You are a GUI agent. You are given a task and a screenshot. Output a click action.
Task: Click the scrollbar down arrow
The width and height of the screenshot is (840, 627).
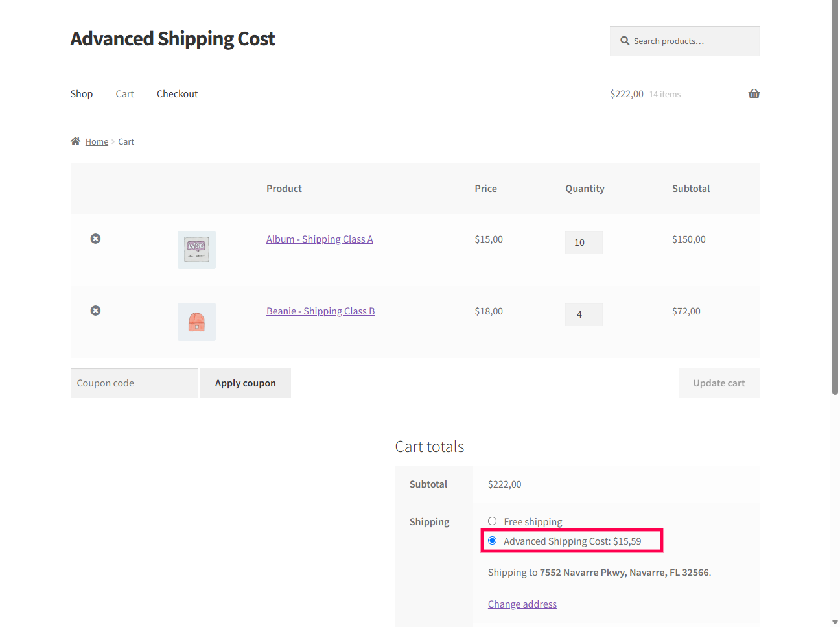[835, 622]
